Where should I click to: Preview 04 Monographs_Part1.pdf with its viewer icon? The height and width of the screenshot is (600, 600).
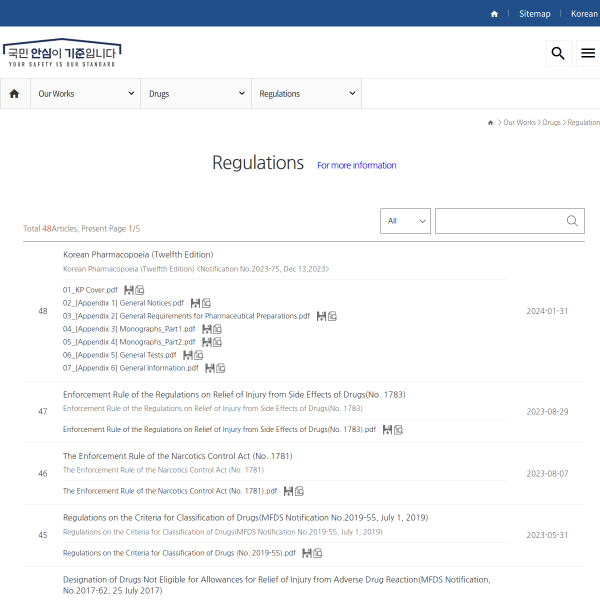(217, 329)
